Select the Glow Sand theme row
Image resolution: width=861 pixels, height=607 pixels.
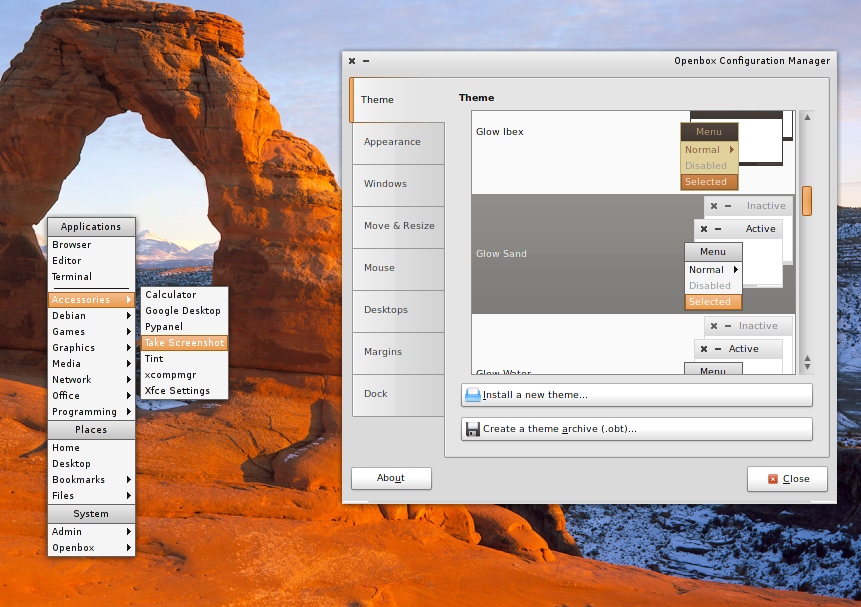[x=633, y=254]
